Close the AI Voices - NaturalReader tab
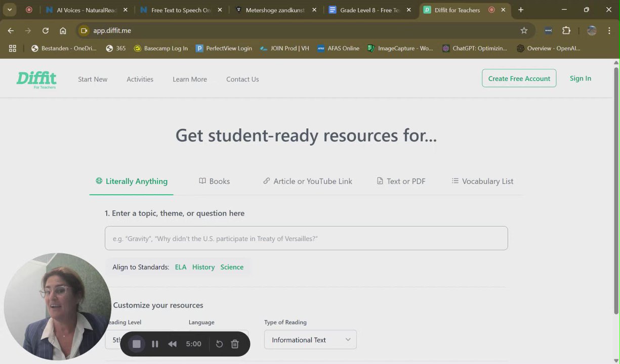The image size is (620, 364). pyautogui.click(x=126, y=10)
